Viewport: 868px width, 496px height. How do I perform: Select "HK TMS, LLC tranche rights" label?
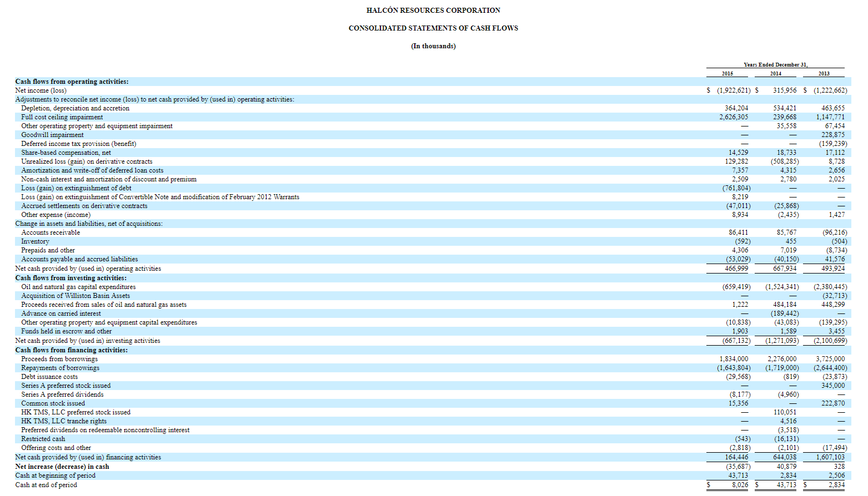click(x=64, y=421)
